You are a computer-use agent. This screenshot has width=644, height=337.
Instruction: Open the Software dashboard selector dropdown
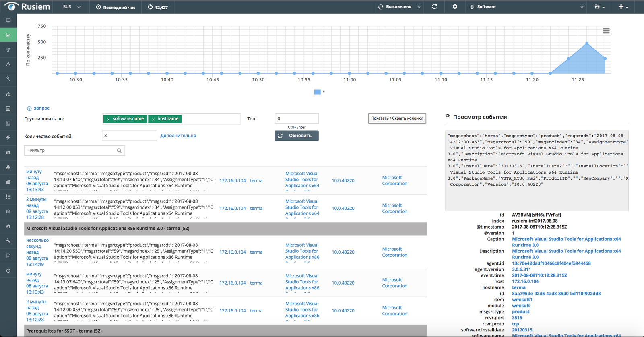(526, 7)
